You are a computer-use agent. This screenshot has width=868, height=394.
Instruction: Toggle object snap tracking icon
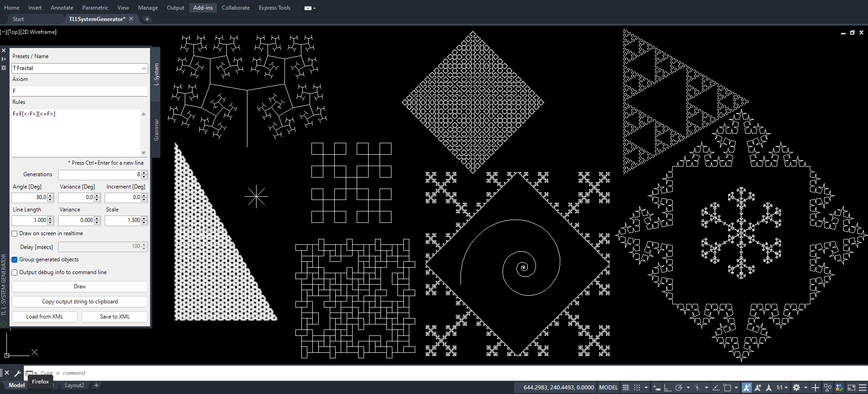pos(716,387)
